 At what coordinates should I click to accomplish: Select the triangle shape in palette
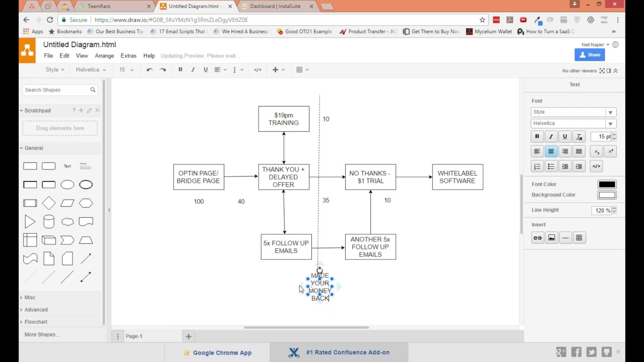(30, 222)
